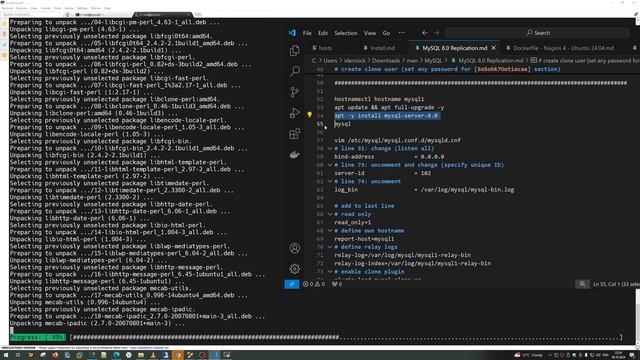The image size is (640, 360).
Task: Open the overflow menu ellipsis
Action: [x=402, y=33]
